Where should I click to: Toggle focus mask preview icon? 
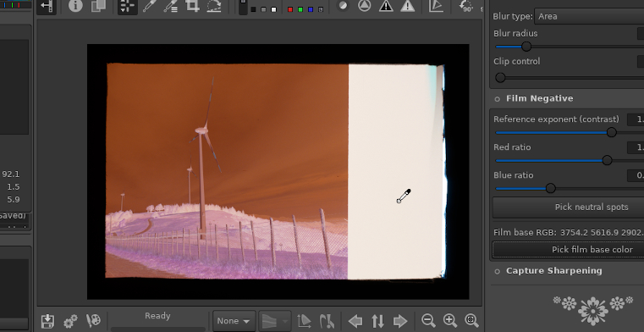click(x=343, y=6)
